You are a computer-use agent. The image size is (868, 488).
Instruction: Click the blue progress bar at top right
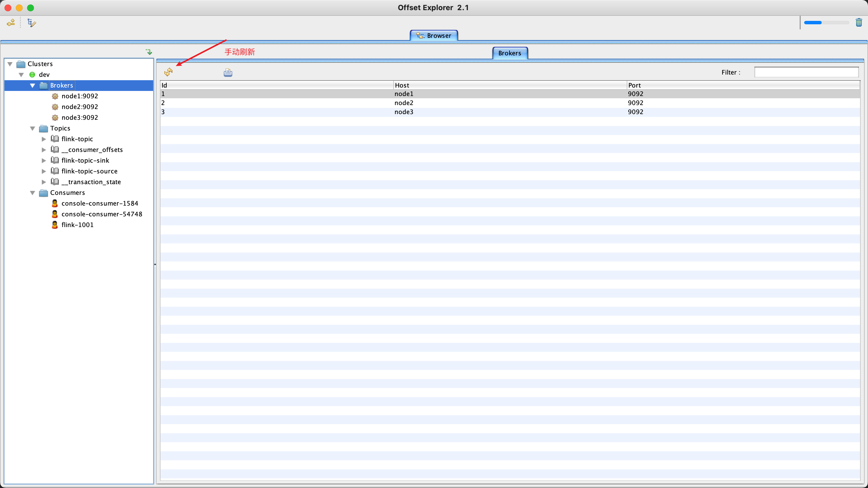(813, 23)
